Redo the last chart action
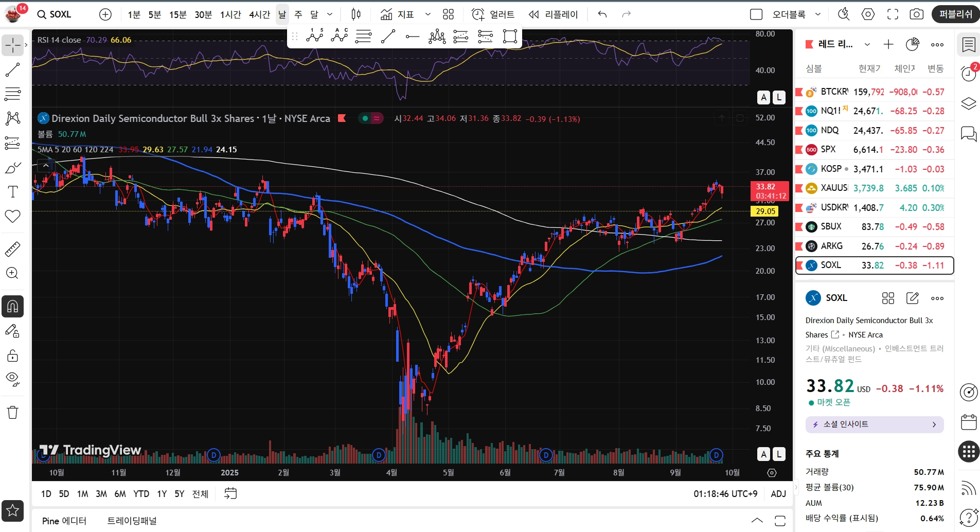Viewport: 980px width, 532px height. pos(626,14)
